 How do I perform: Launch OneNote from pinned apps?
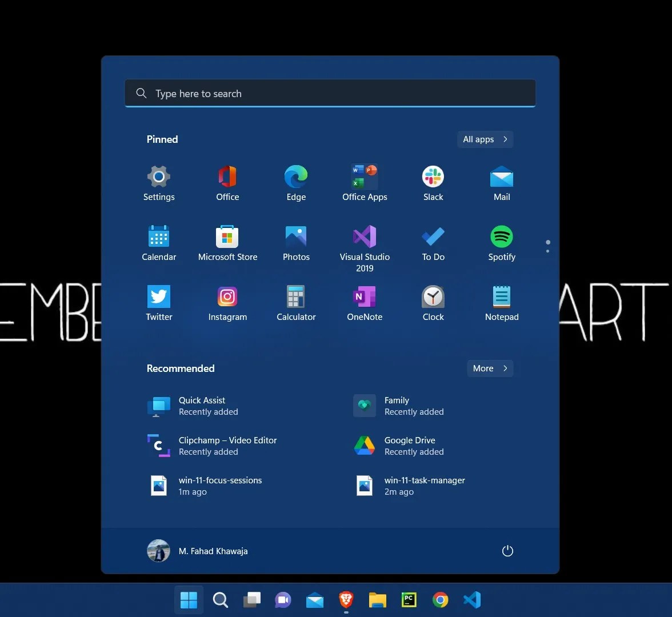(x=365, y=303)
